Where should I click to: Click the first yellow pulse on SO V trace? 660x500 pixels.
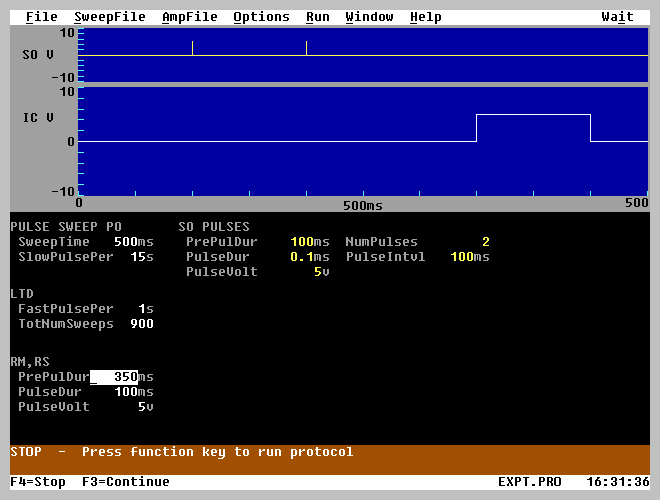(x=192, y=48)
